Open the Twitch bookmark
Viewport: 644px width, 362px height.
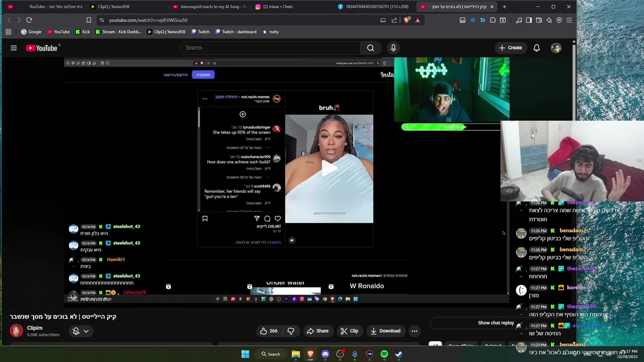[x=200, y=32]
